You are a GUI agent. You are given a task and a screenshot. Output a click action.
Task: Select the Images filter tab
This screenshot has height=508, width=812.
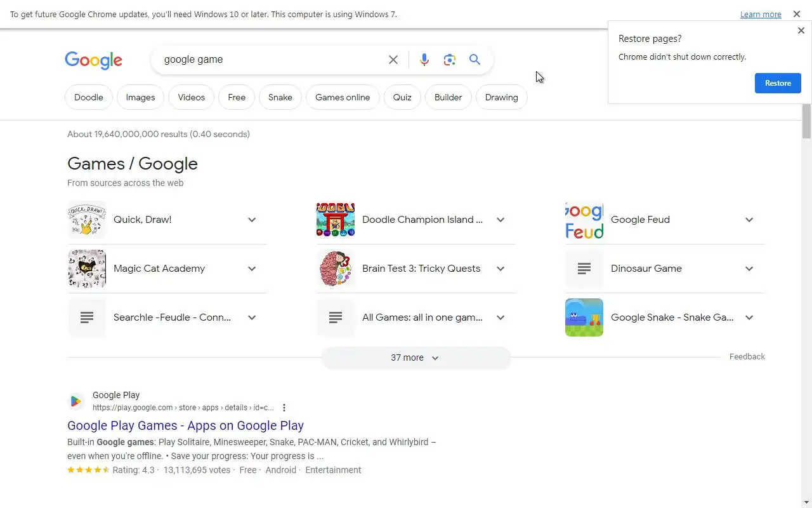pos(140,98)
